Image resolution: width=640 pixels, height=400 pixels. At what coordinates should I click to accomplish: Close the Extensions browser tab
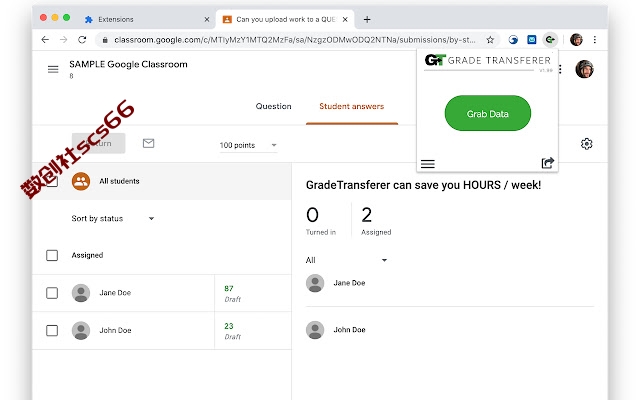pos(207,19)
